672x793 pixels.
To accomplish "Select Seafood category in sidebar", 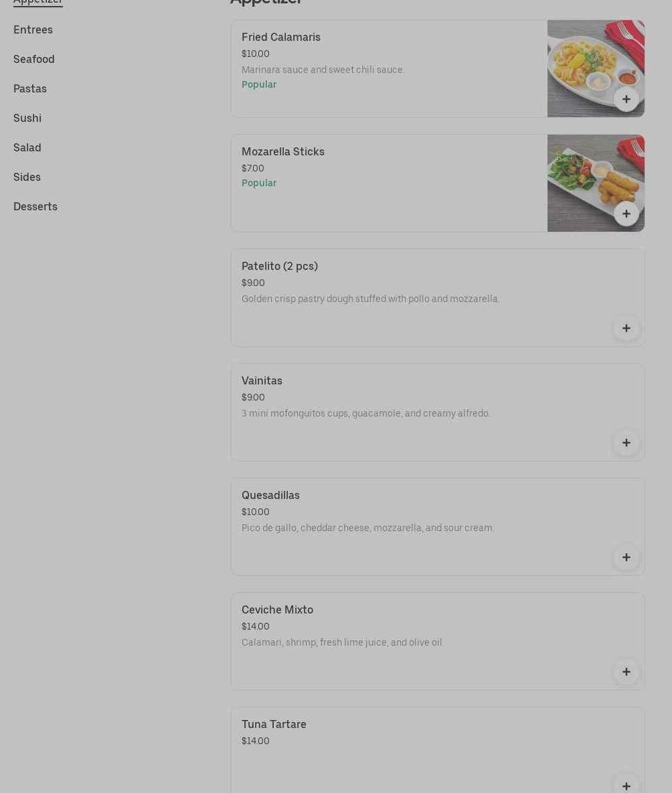I will [x=34, y=60].
